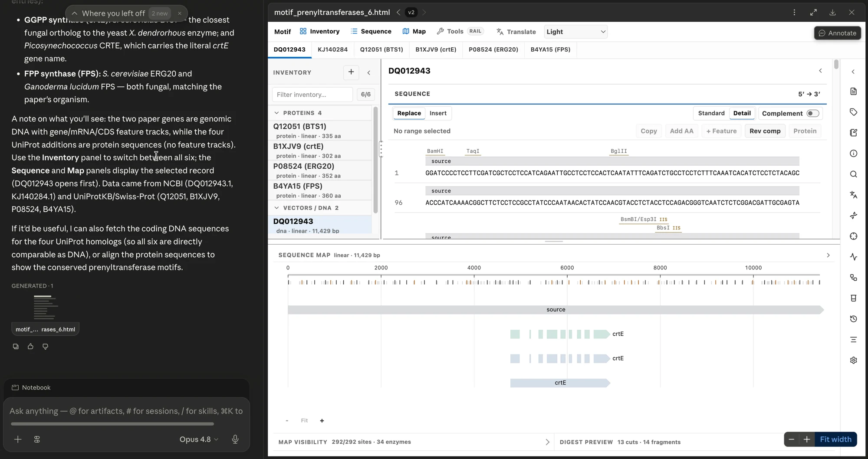Expand the artifact panel to fullscreen
868x459 pixels.
[813, 12]
